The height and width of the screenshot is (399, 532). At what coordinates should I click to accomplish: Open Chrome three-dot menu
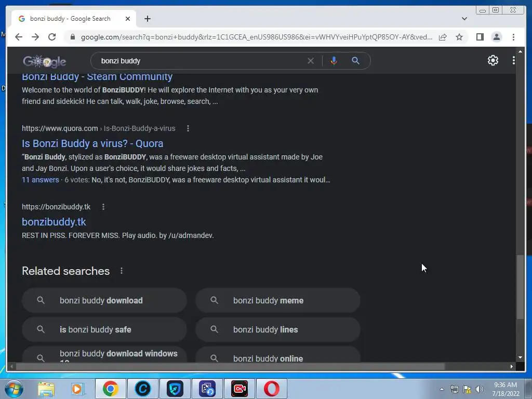(x=513, y=37)
